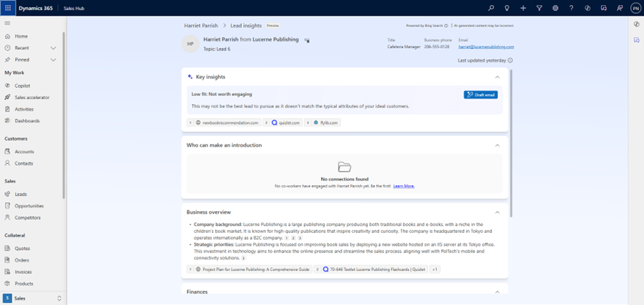Collapse the Key insights section
Viewport: 644px width, 305px height.
coord(497,77)
